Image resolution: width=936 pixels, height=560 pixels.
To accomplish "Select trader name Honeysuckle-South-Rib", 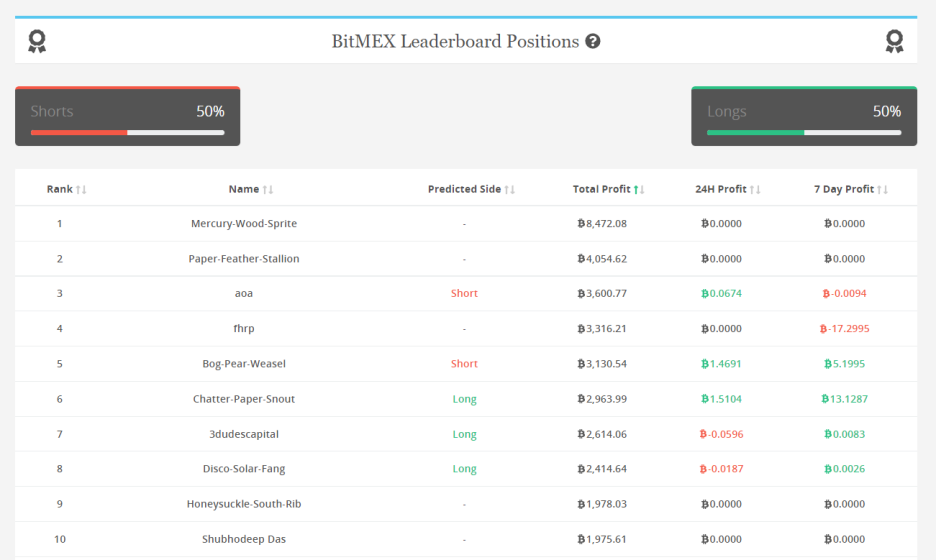I will pyautogui.click(x=244, y=504).
